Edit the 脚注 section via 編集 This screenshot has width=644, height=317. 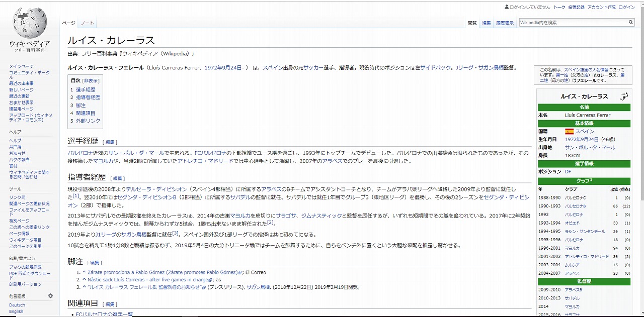tap(95, 263)
